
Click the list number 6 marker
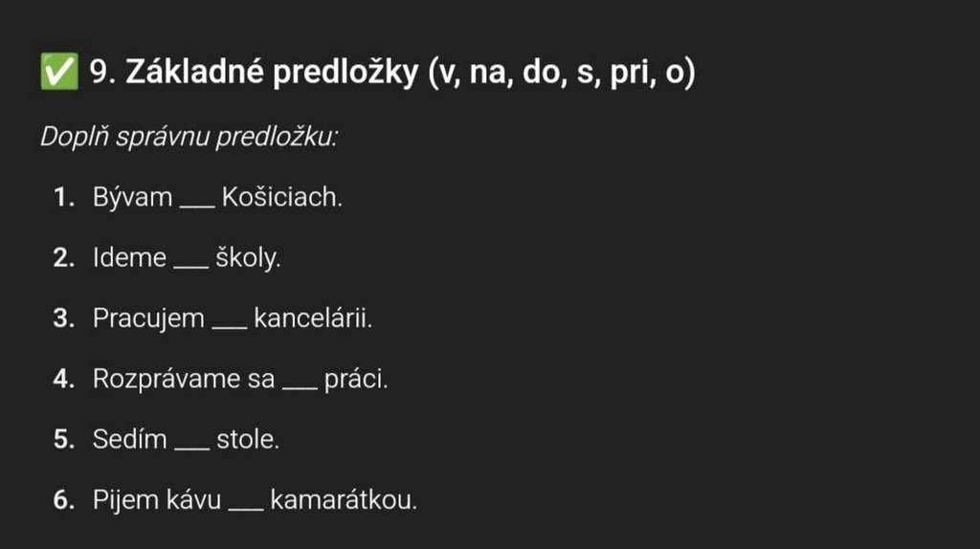[64, 499]
